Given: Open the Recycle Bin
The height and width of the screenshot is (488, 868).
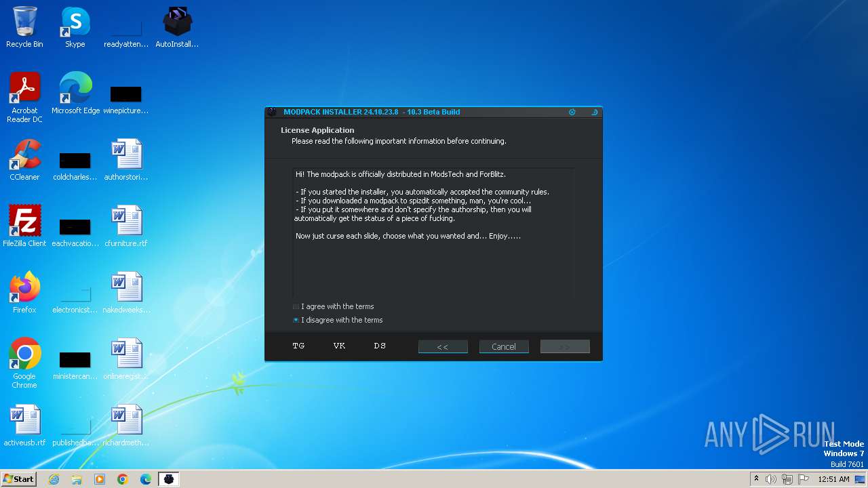Looking at the screenshot, I should point(24,27).
